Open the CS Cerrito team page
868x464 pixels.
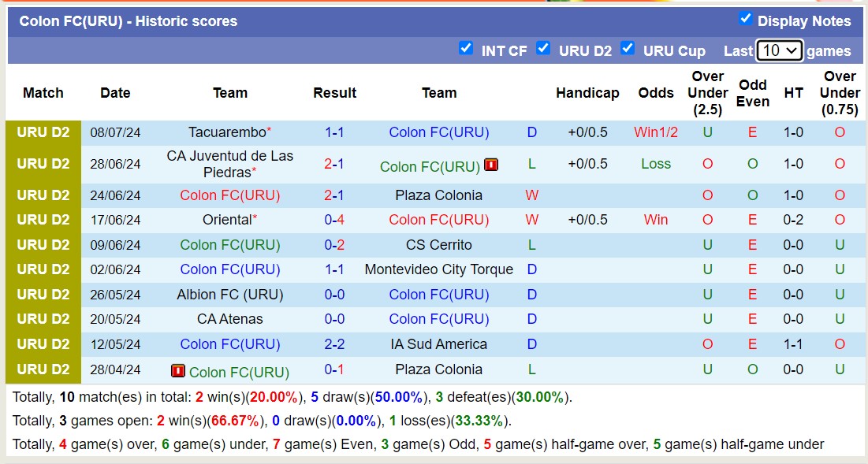click(438, 244)
